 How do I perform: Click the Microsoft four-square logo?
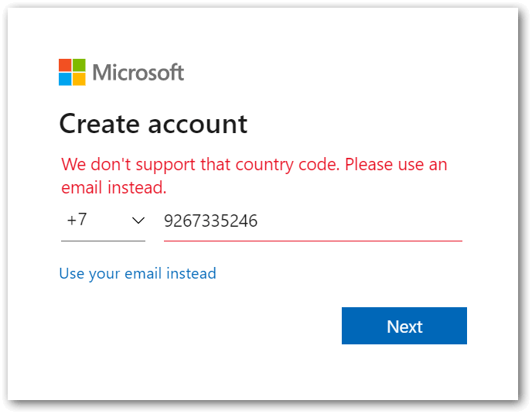click(72, 72)
